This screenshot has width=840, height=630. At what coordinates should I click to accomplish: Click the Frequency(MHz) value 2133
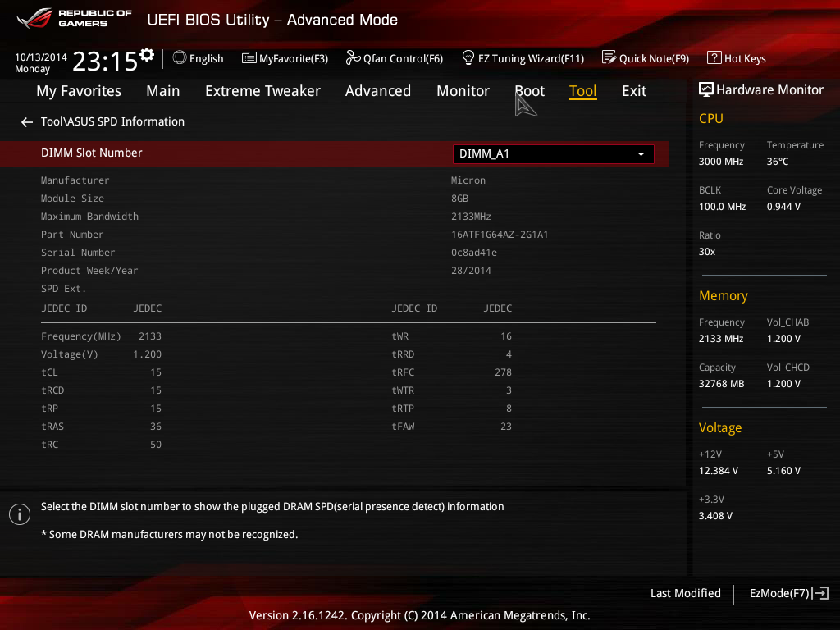tap(150, 336)
